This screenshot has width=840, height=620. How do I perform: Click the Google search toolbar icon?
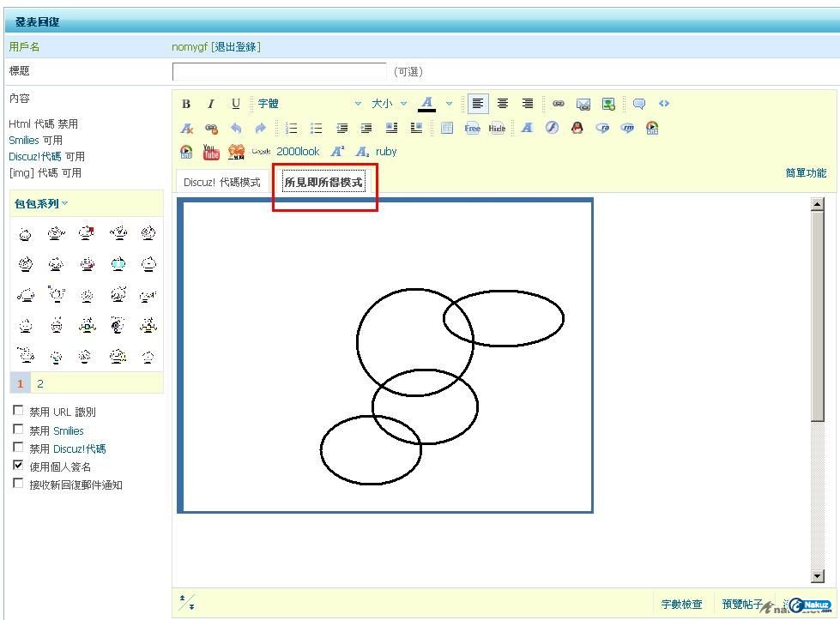[261, 152]
